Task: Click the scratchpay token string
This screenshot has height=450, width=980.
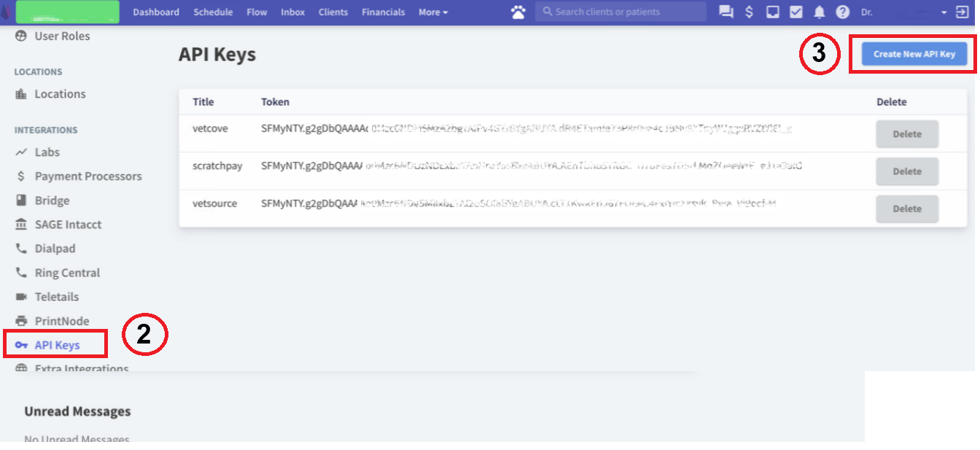Action: [x=532, y=166]
